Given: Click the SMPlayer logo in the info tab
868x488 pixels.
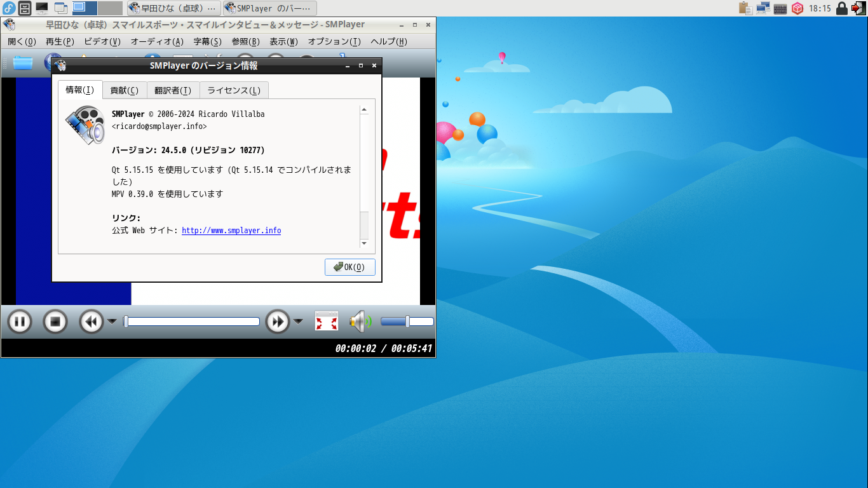Looking at the screenshot, I should (85, 125).
